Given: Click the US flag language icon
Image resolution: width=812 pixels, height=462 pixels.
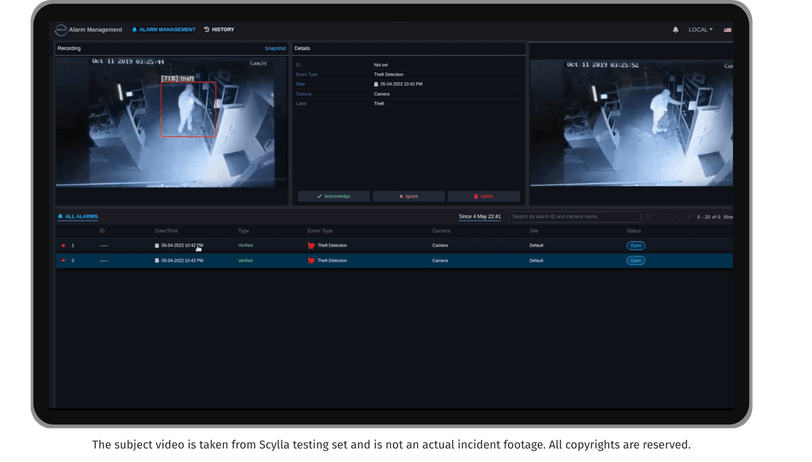Looking at the screenshot, I should click(727, 30).
